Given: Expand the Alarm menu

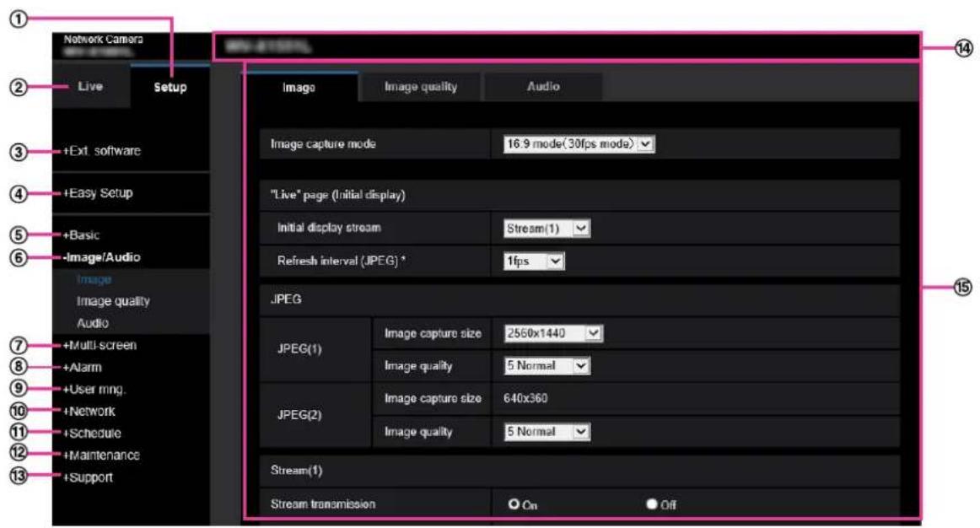Looking at the screenshot, I should [82, 368].
